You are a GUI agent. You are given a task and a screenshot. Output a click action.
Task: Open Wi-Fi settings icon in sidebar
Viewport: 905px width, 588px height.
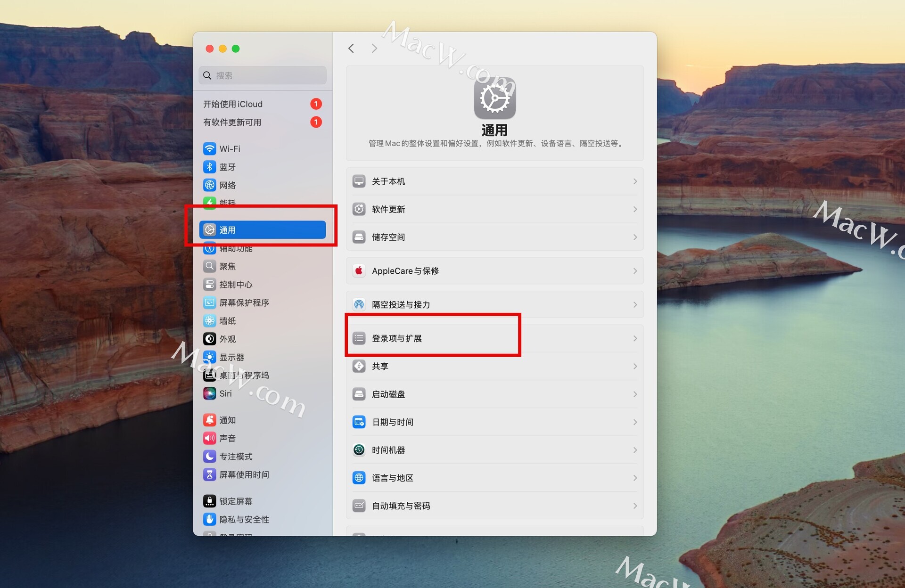[x=210, y=149]
